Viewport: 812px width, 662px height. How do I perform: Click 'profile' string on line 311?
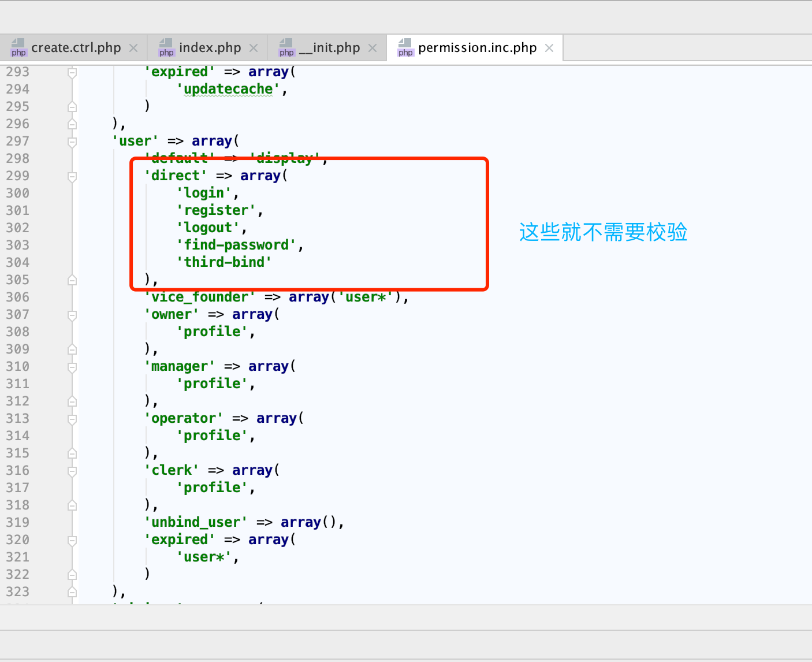212,384
